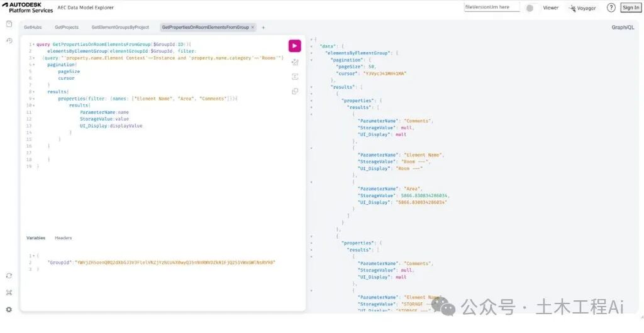
Task: Click the GraphiQL label
Action: tap(623, 28)
